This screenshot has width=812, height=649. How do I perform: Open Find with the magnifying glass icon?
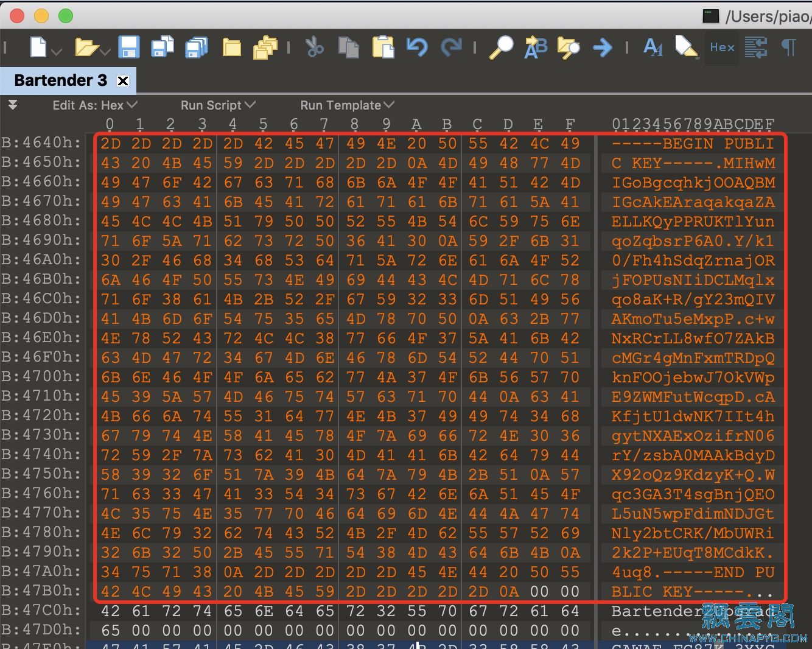coord(501,47)
